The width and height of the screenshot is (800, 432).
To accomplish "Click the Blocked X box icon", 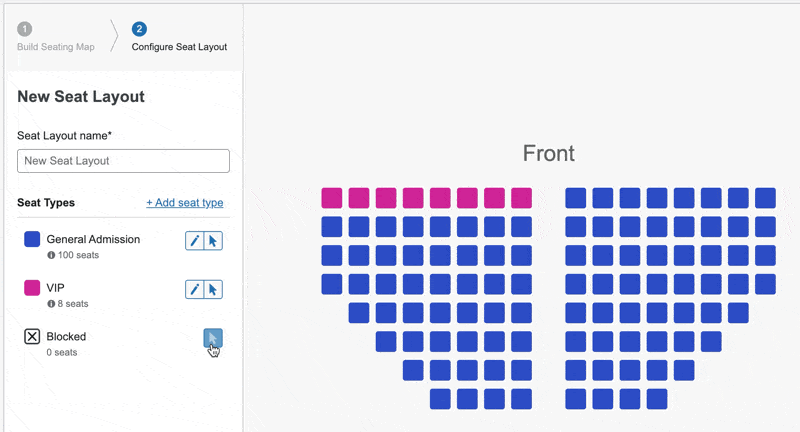I will pos(32,337).
